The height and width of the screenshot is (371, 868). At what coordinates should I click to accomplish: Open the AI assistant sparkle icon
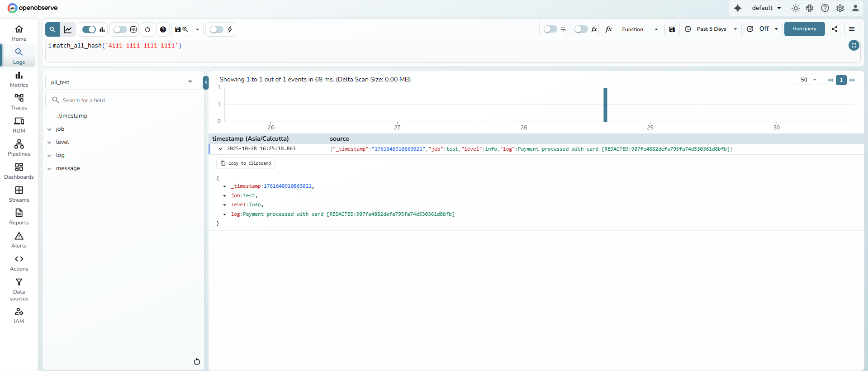coord(738,8)
